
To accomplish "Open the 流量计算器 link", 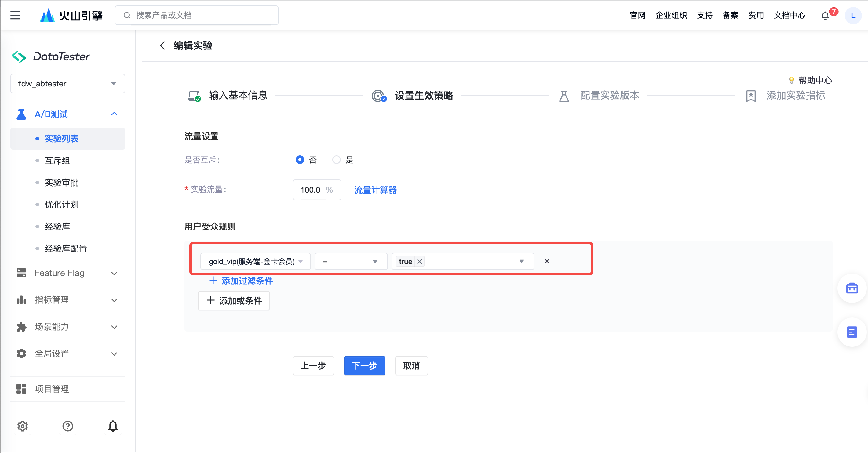I will [375, 190].
